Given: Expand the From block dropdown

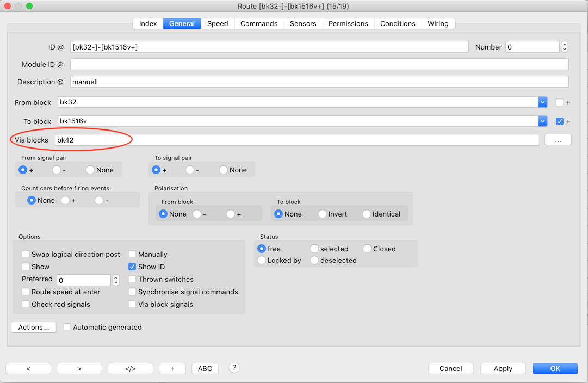Looking at the screenshot, I should pyautogui.click(x=542, y=102).
